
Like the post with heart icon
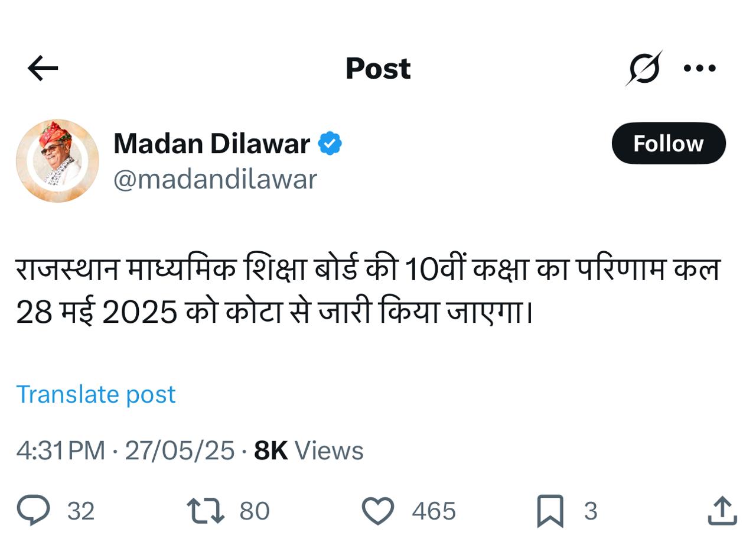pyautogui.click(x=377, y=511)
